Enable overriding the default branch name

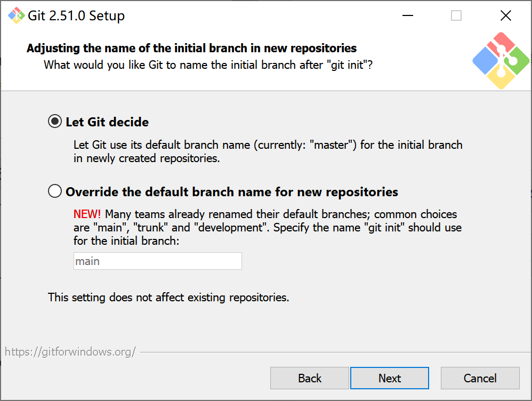tap(54, 190)
